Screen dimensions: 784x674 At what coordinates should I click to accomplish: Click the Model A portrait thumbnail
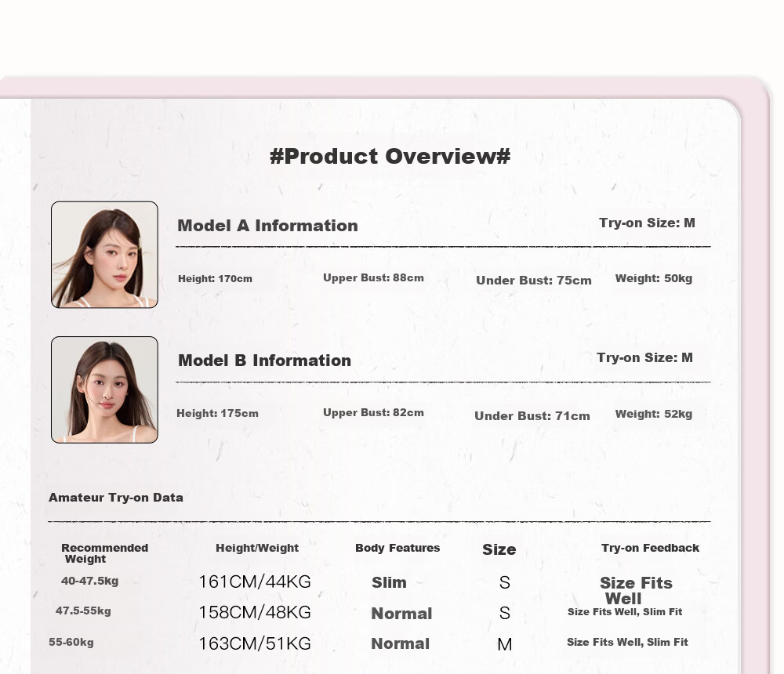pos(104,255)
